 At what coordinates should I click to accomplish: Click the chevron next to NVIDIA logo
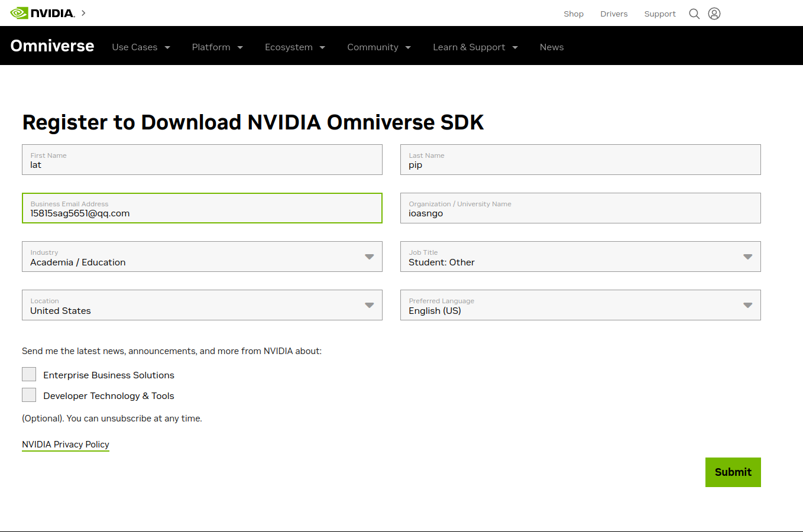click(x=83, y=13)
